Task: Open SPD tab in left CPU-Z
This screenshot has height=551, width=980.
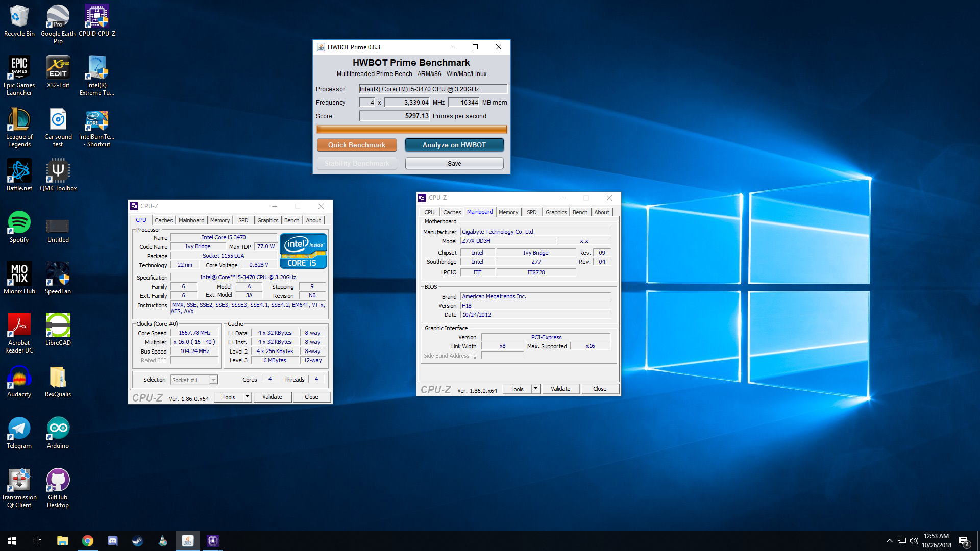Action: 243,220
